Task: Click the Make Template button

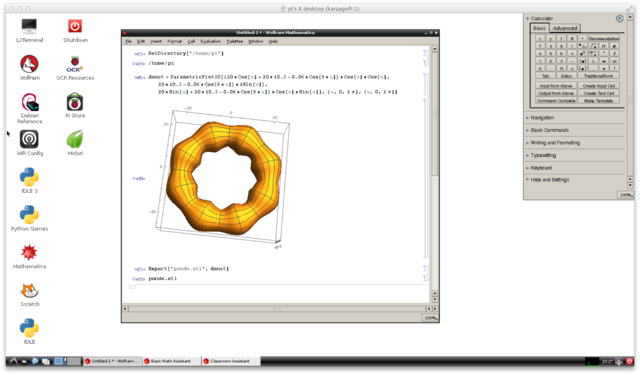Action: (x=598, y=100)
